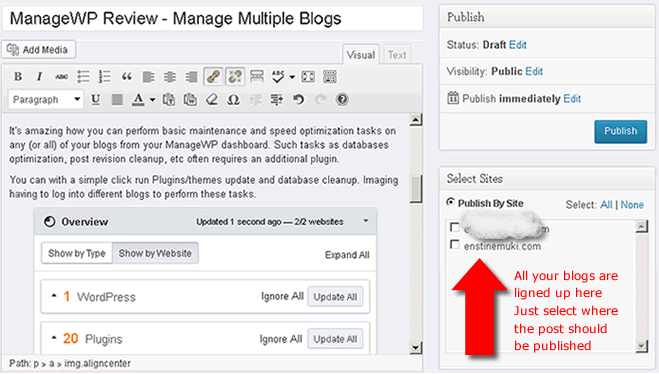Insert a special character (omega)
The height and width of the screenshot is (374, 659).
234,100
